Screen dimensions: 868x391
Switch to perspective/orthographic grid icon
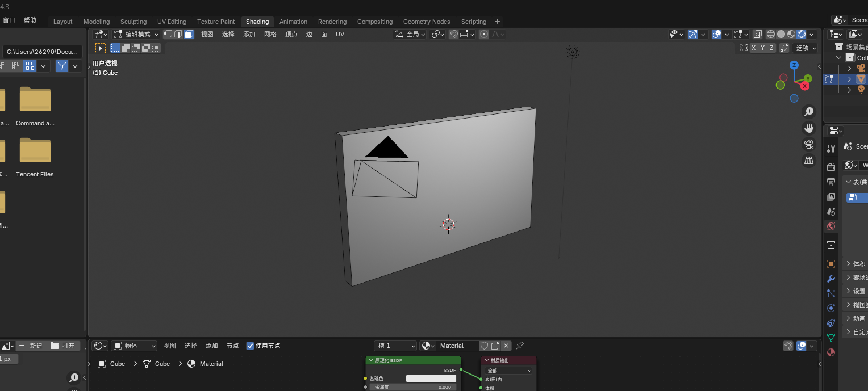tap(809, 161)
